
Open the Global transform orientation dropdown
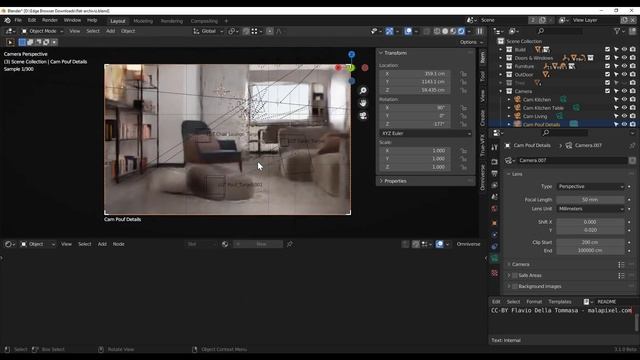pos(208,31)
